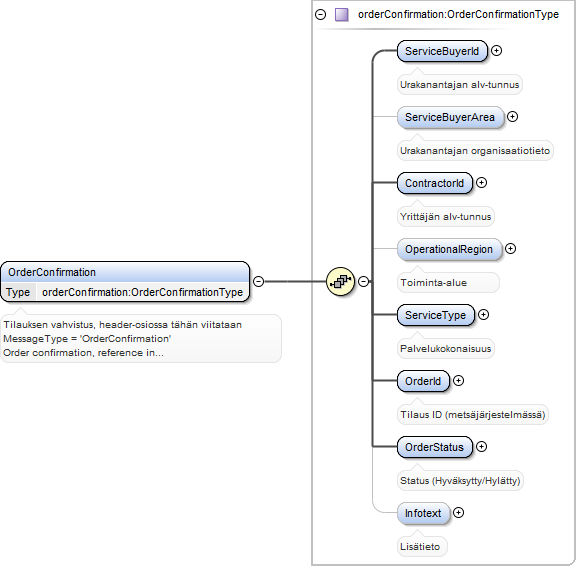
Task: Collapse the OrderConfirmation element children
Action: pos(259,281)
